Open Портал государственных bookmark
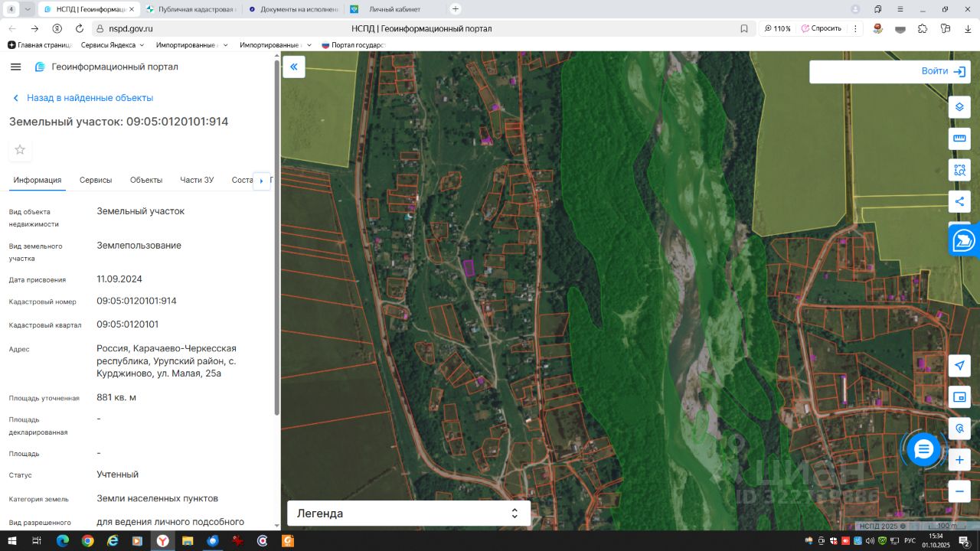The width and height of the screenshot is (980, 551). click(x=353, y=45)
